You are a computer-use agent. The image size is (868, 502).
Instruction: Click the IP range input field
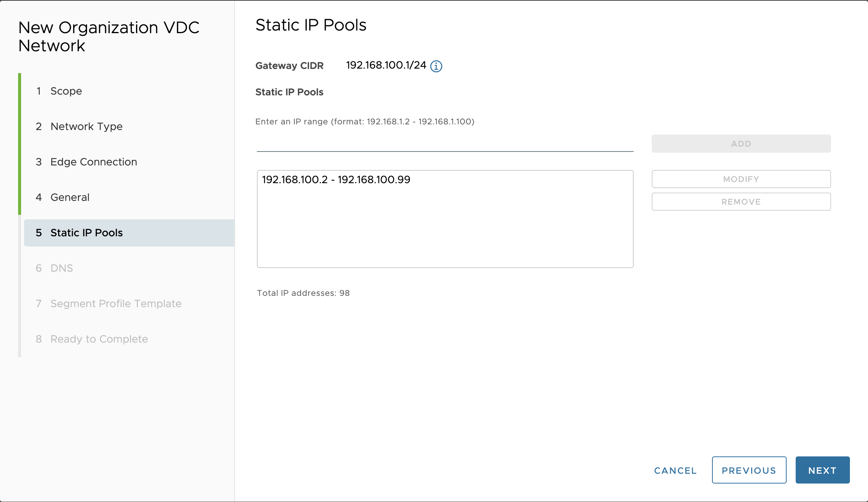[445, 144]
